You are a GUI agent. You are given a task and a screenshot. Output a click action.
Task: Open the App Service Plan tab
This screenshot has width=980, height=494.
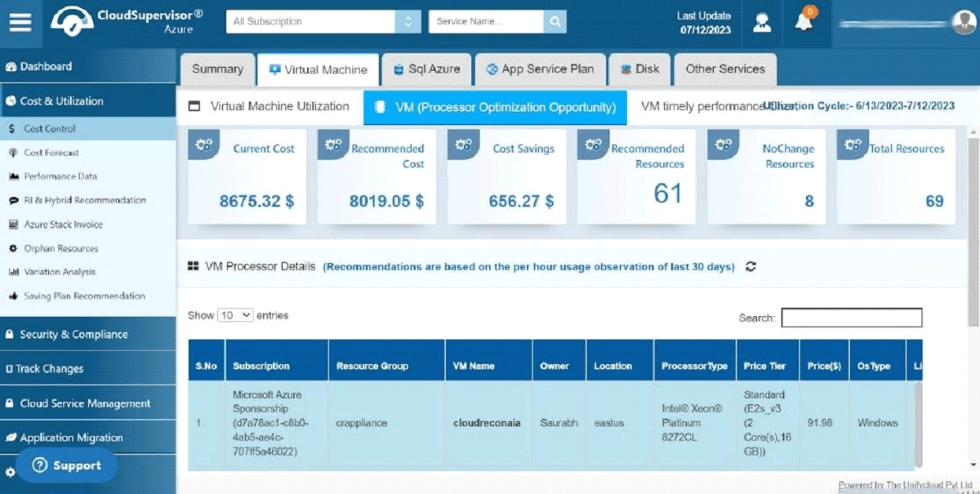point(541,69)
